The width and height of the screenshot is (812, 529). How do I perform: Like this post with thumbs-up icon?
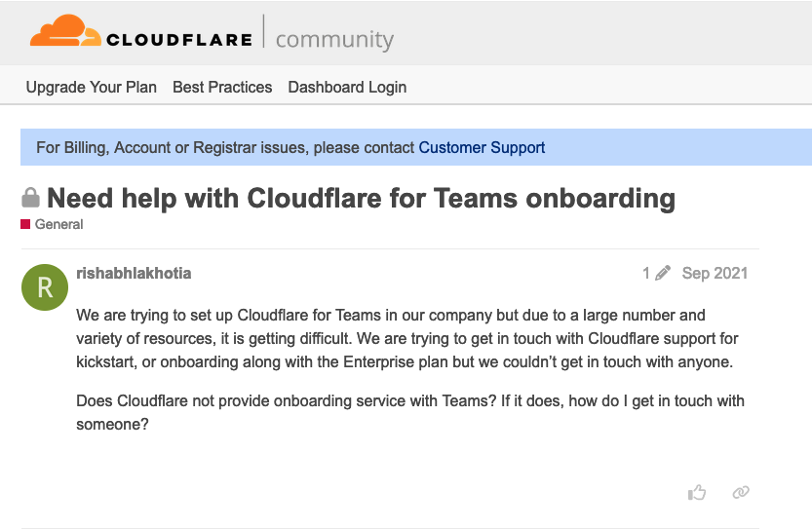pyautogui.click(x=697, y=492)
